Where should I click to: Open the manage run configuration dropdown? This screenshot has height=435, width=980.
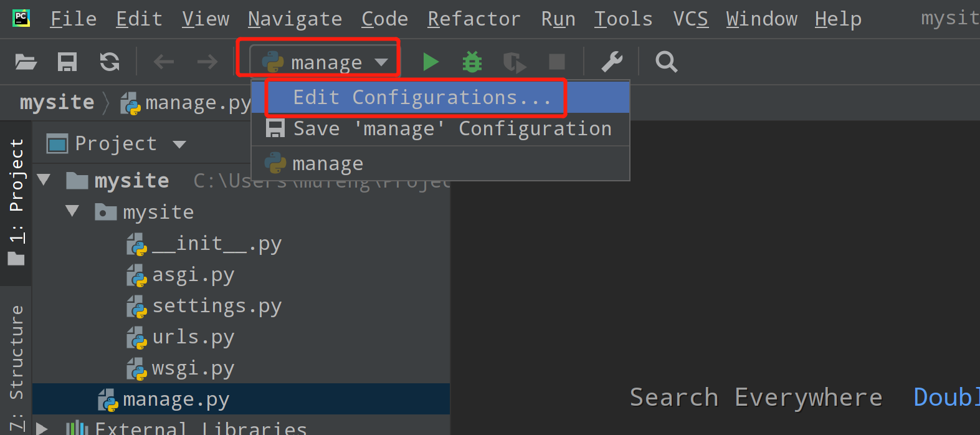click(x=325, y=62)
